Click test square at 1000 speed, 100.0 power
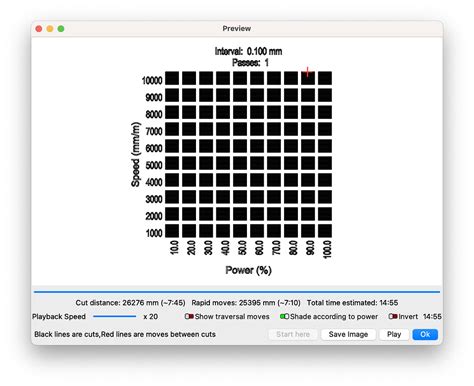The height and width of the screenshot is (386, 474). click(x=325, y=231)
